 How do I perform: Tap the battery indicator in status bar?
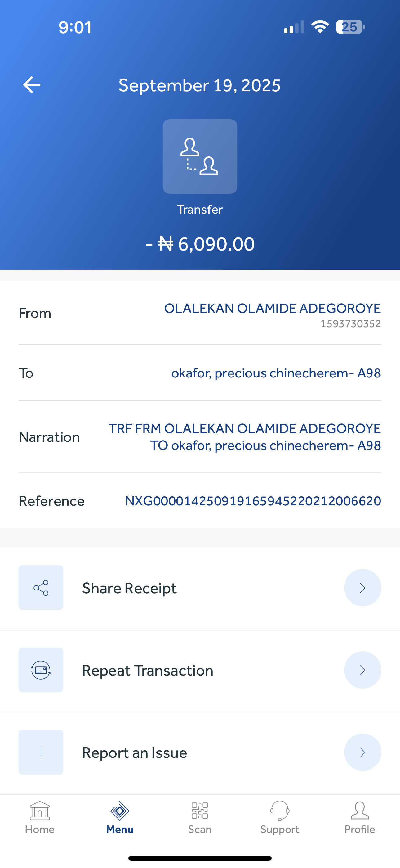click(x=350, y=27)
